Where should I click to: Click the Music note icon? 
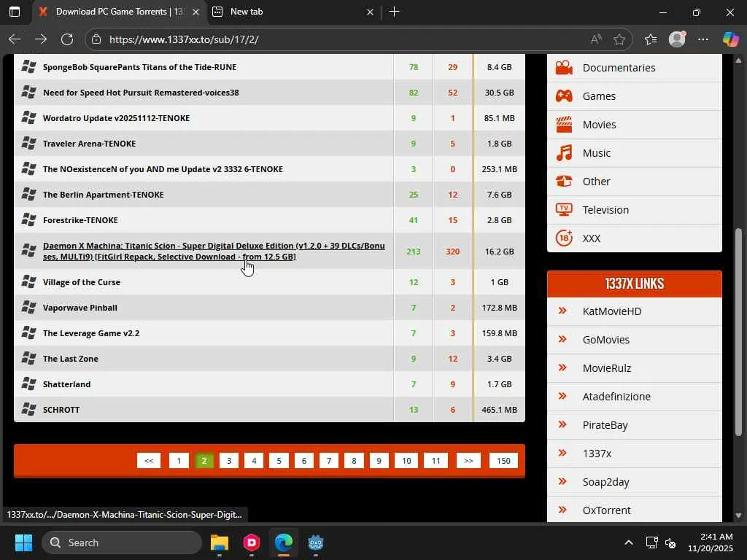tap(564, 153)
